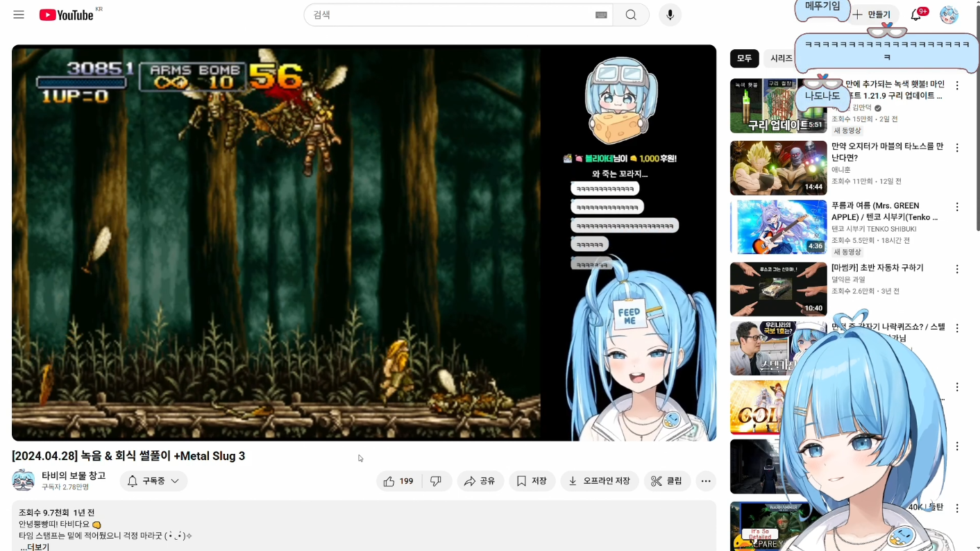
Task: Open options menu for 구리 업데이트 video
Action: tap(957, 86)
